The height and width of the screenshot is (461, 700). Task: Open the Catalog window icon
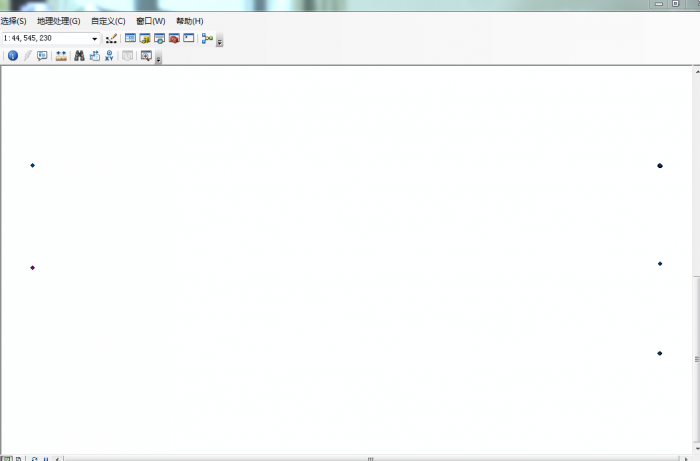(x=145, y=39)
